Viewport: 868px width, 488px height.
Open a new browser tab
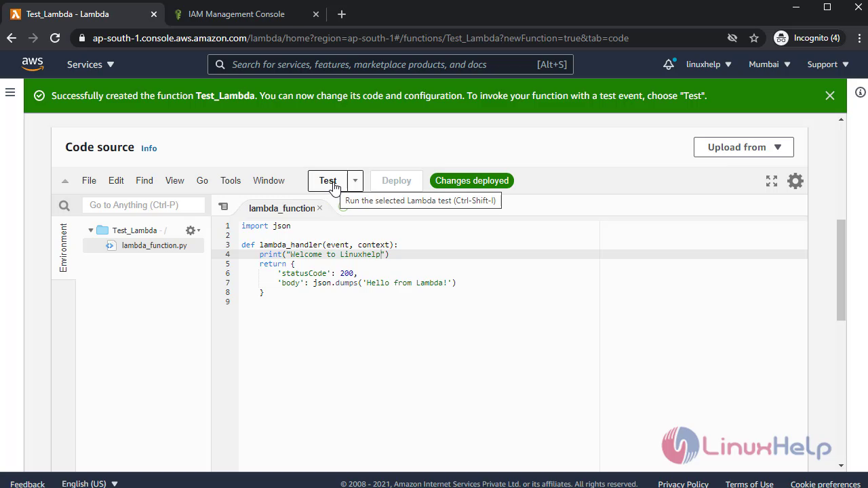(341, 14)
